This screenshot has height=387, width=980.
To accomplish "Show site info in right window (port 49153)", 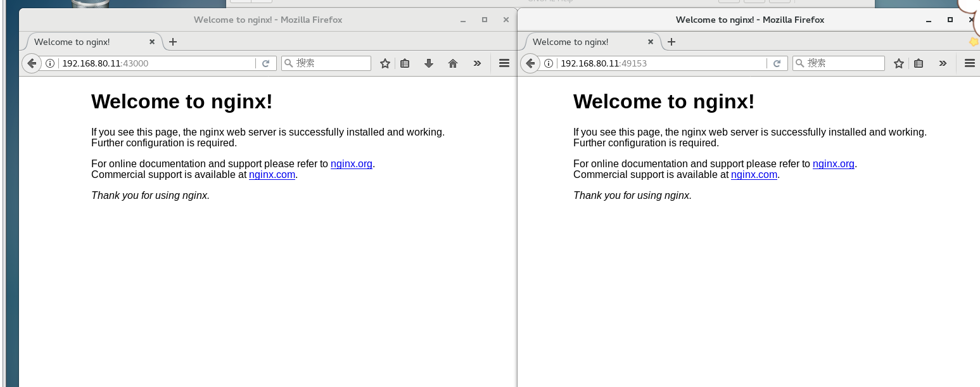I will click(549, 63).
